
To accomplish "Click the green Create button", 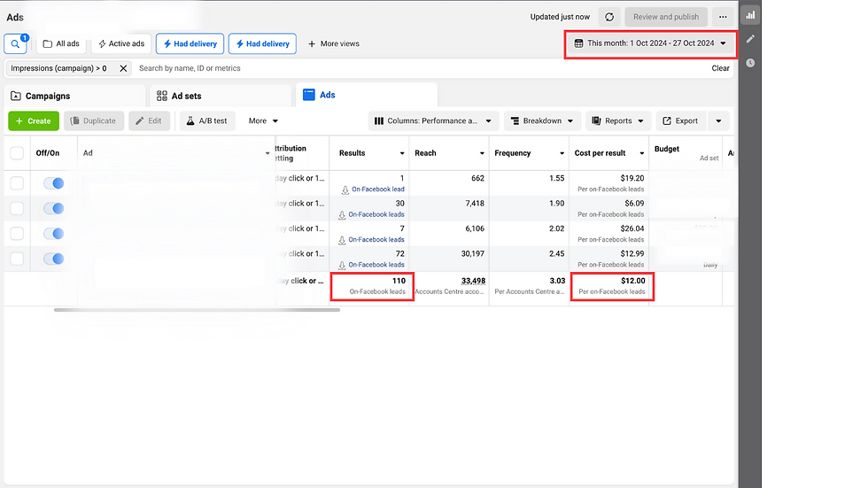I will click(34, 120).
